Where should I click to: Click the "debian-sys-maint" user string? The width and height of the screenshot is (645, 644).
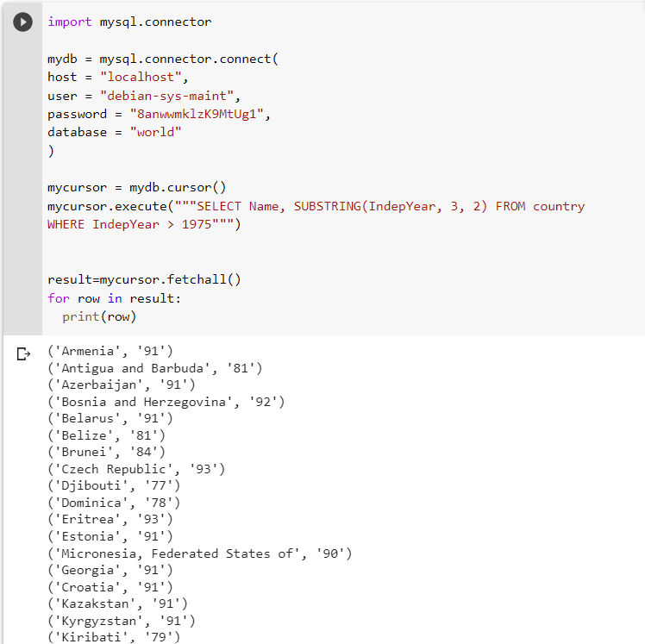166,96
